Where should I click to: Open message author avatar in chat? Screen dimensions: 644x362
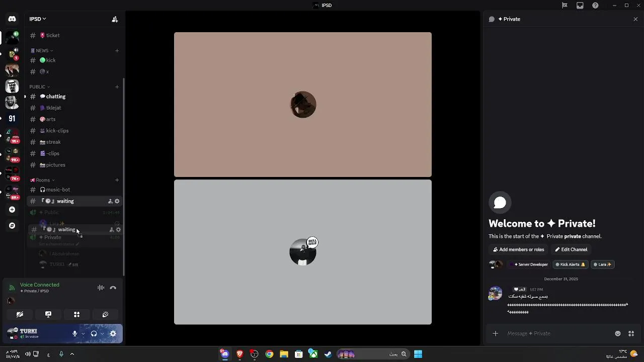pyautogui.click(x=495, y=294)
